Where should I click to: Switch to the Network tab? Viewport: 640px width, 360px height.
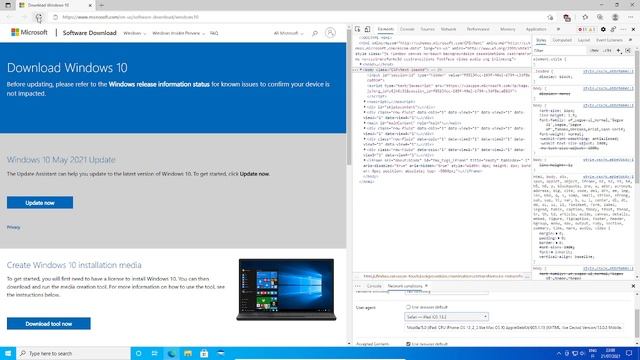coord(448,29)
